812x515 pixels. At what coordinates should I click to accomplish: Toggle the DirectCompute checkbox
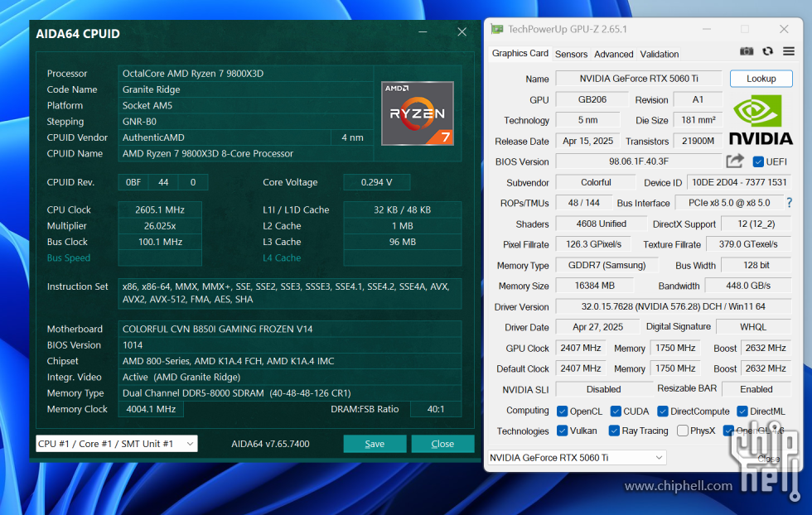tap(662, 412)
